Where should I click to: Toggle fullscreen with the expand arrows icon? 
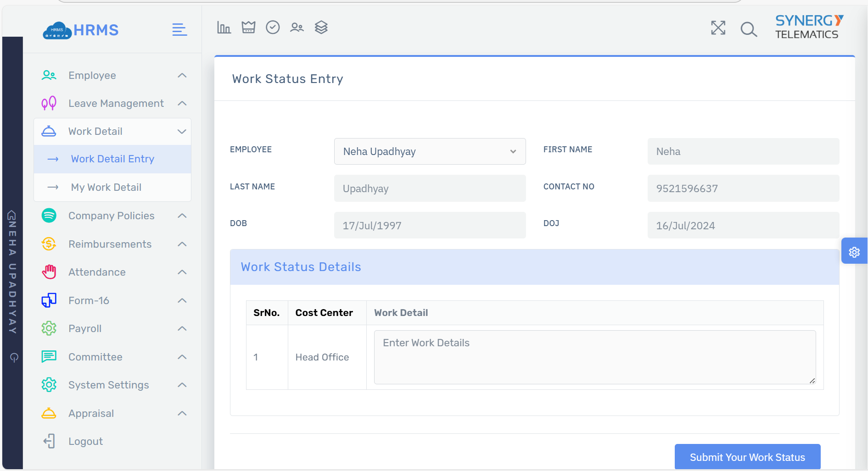[x=718, y=28]
